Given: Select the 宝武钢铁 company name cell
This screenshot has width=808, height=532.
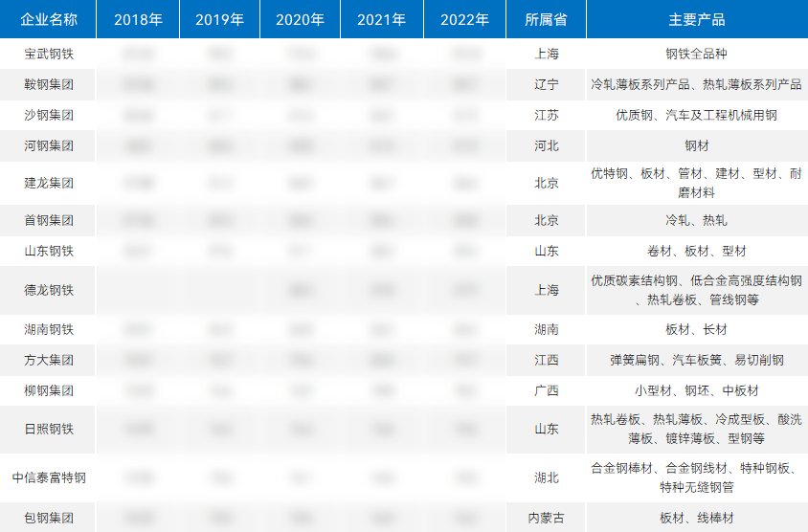Looking at the screenshot, I should 48,54.
